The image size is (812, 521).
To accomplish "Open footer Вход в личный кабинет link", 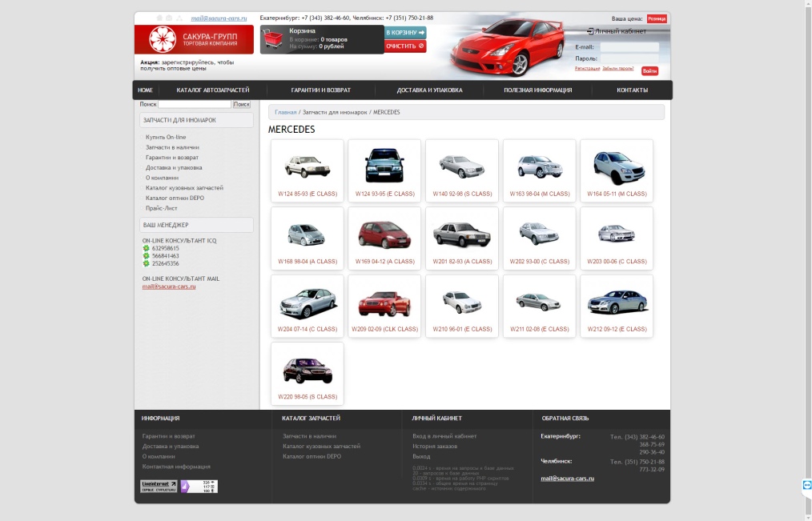I will 444,436.
